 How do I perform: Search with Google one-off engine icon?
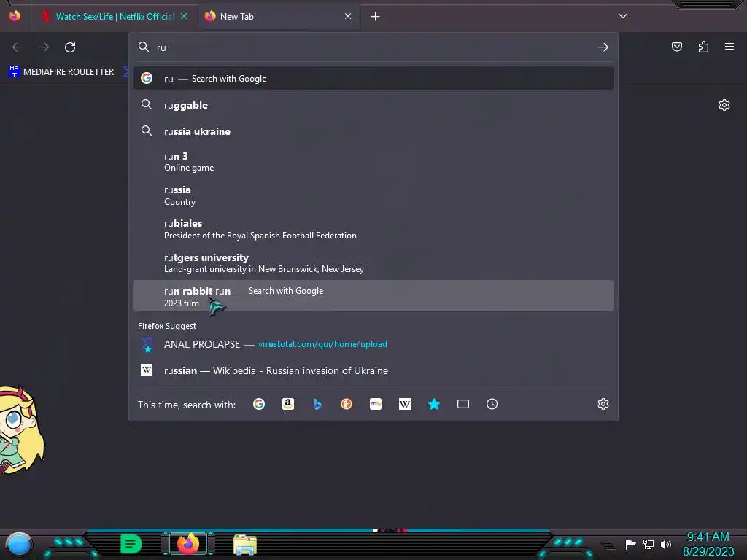click(x=259, y=404)
